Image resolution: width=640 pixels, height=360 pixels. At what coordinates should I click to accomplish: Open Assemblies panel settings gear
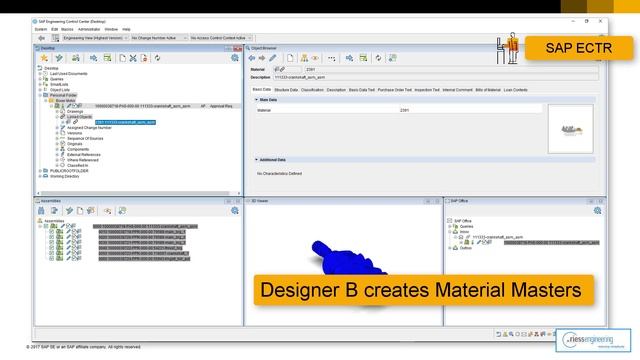[235, 211]
